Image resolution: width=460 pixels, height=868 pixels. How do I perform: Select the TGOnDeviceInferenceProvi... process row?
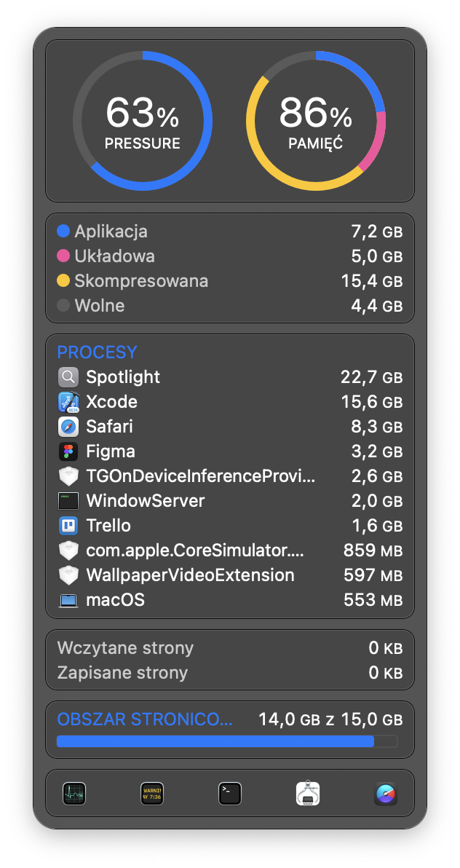coord(230,476)
